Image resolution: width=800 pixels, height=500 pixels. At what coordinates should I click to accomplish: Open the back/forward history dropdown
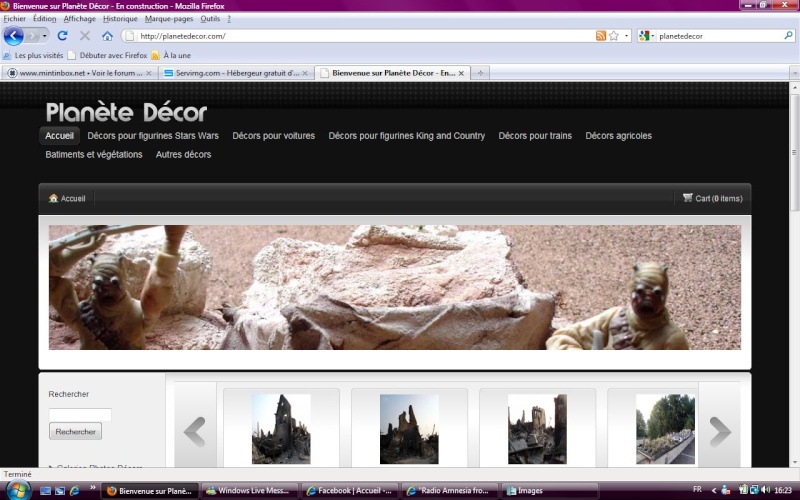(x=45, y=36)
